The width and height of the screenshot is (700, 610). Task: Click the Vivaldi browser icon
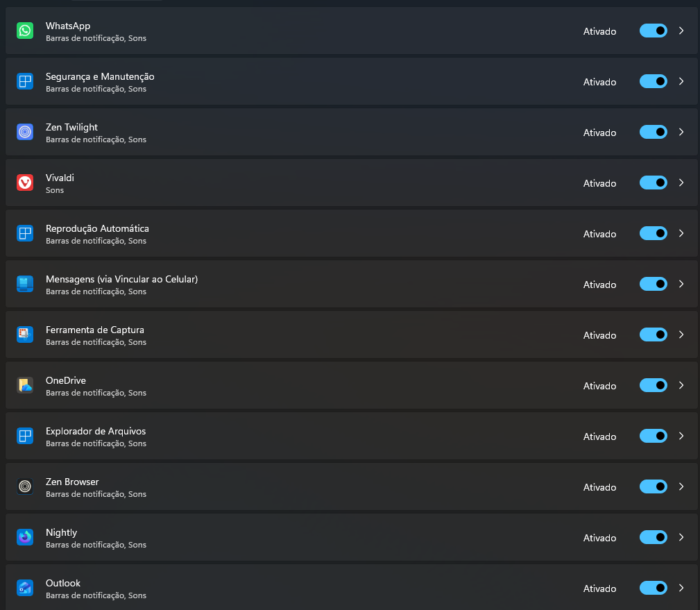25,183
